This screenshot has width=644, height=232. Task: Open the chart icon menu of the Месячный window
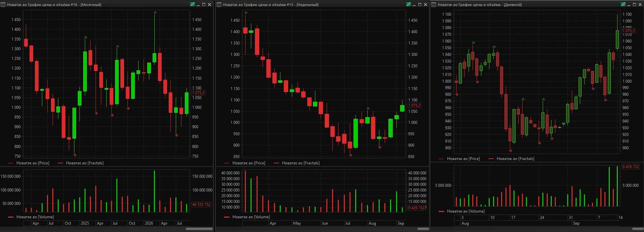3,5
